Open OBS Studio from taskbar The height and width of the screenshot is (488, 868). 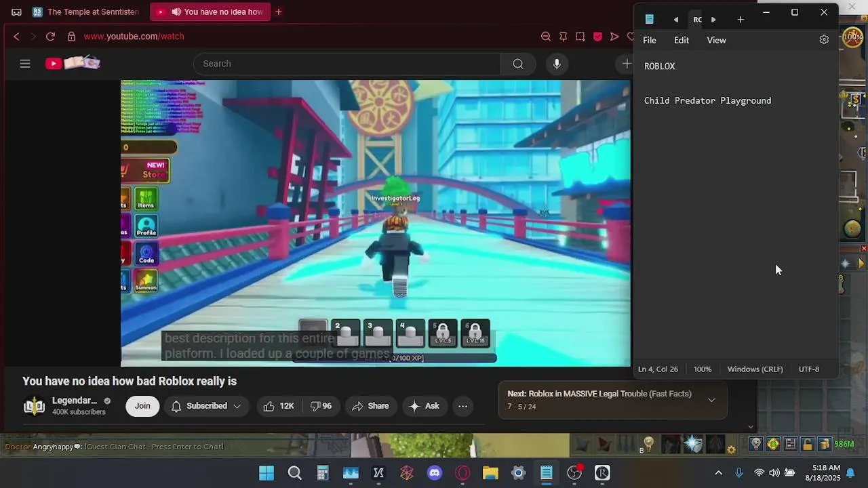click(574, 473)
